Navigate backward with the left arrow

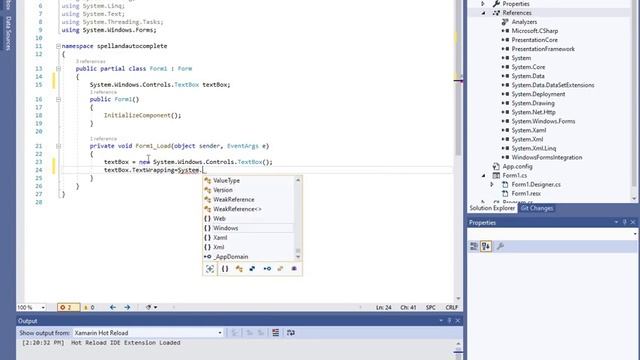click(x=113, y=307)
